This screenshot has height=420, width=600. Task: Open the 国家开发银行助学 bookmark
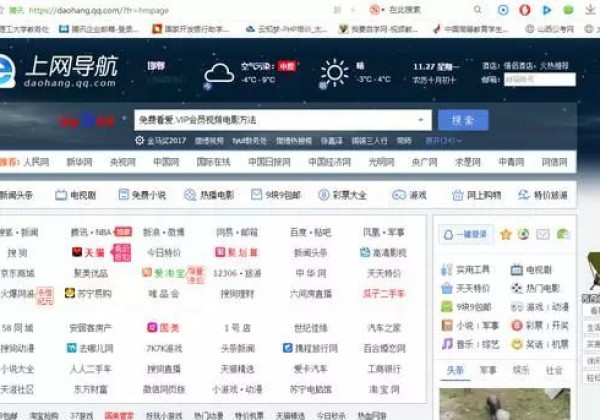(191, 29)
